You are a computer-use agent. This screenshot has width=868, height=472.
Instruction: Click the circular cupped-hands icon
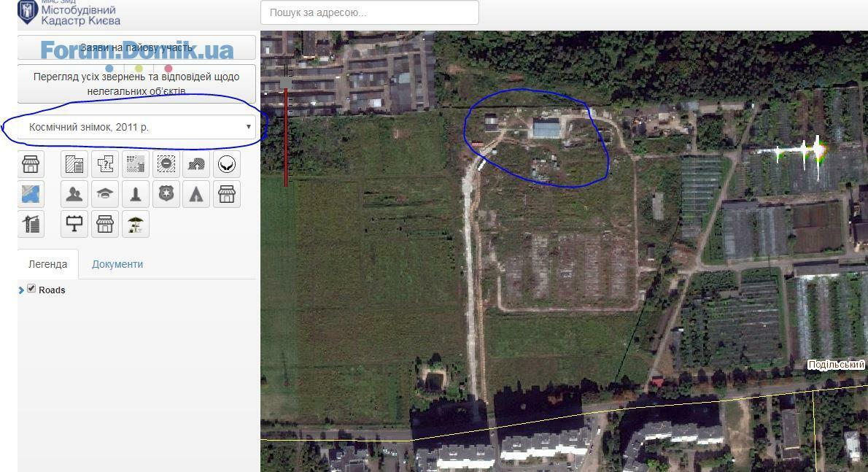[x=226, y=164]
